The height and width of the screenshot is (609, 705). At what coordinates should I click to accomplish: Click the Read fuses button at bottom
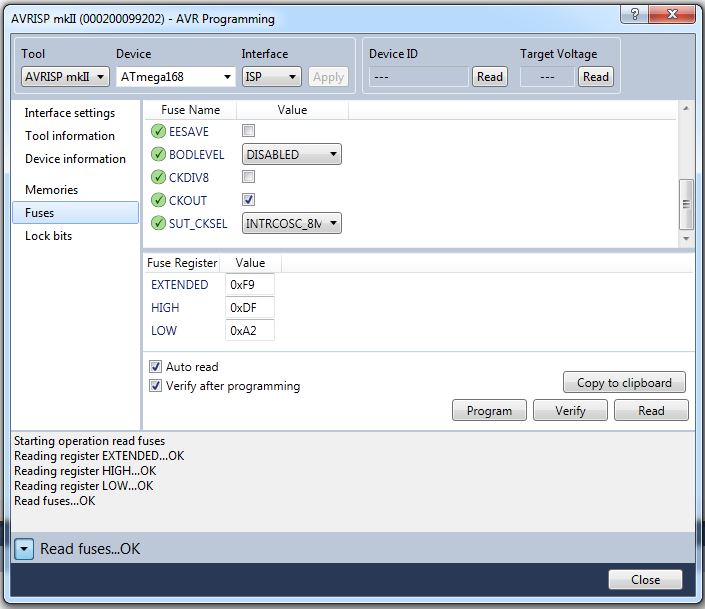coord(651,411)
